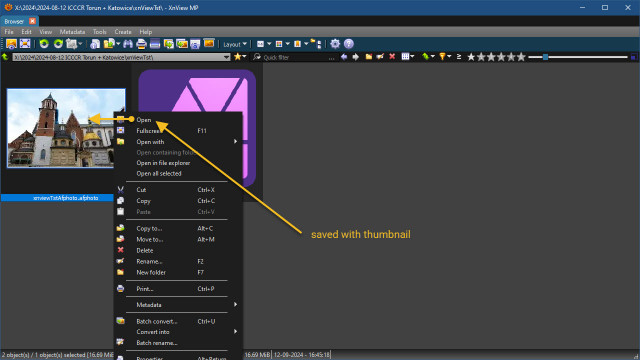
Task: Click inside the Quick filter field
Action: [x=295, y=57]
